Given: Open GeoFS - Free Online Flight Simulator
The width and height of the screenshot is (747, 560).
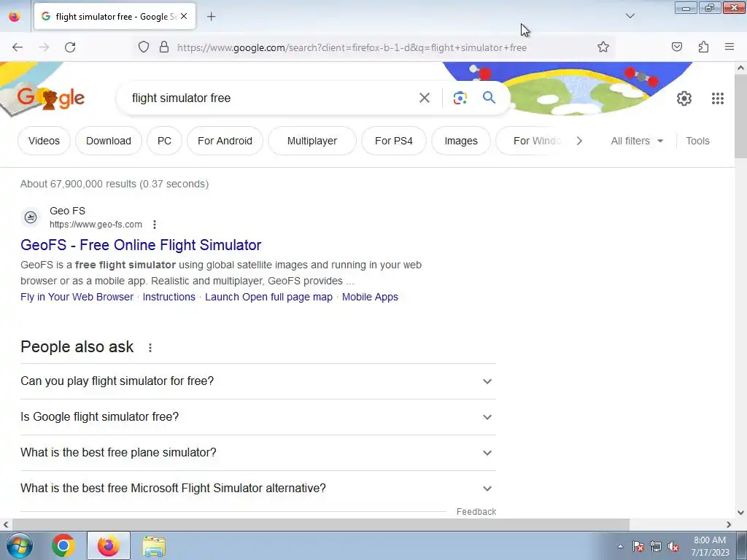Looking at the screenshot, I should point(141,245).
